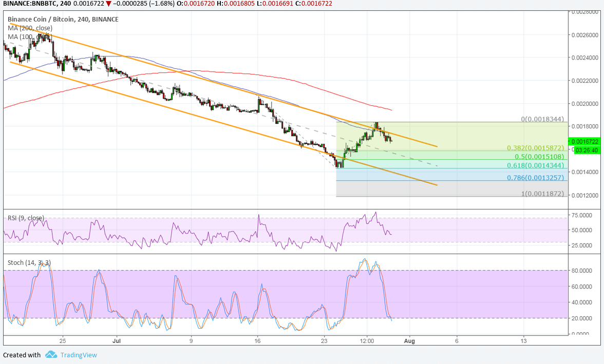Click the Fibonacci 0.5(0.0015108) level label
This screenshot has height=364, width=604.
[539, 157]
